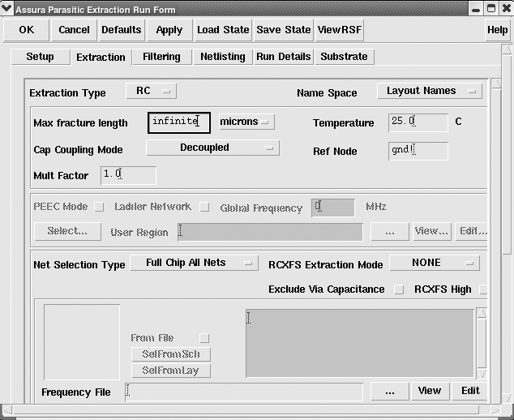Open the Run Details tab
Screen dimensions: 514x420
click(x=284, y=57)
